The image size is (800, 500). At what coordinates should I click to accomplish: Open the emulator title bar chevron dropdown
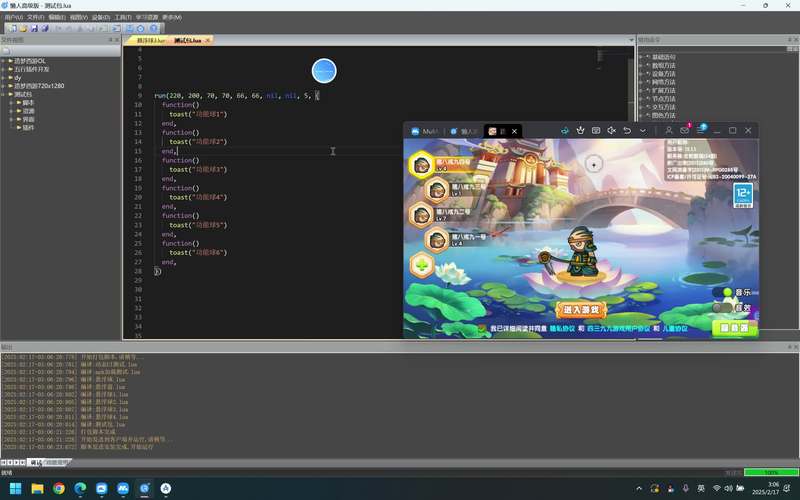(643, 131)
